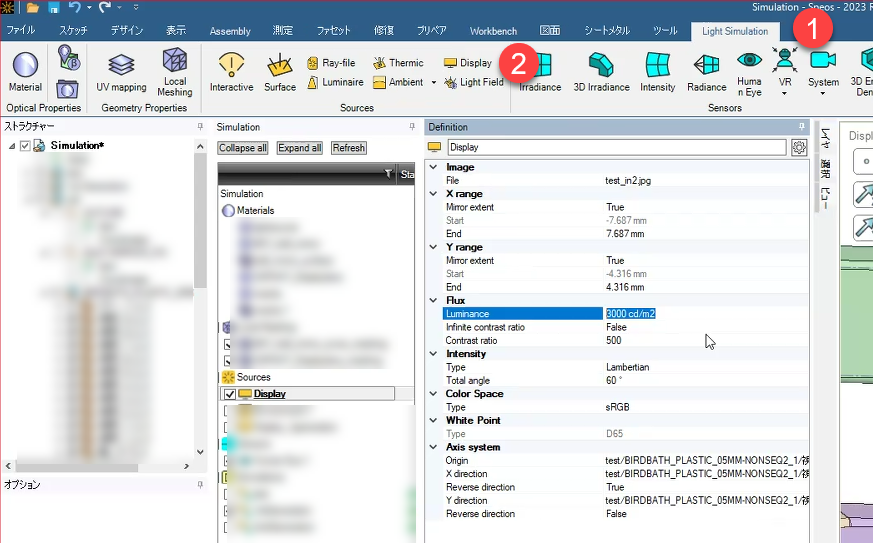Add a 3D Irradiance sensor
Screen dimensions: 873x543
coord(601,72)
